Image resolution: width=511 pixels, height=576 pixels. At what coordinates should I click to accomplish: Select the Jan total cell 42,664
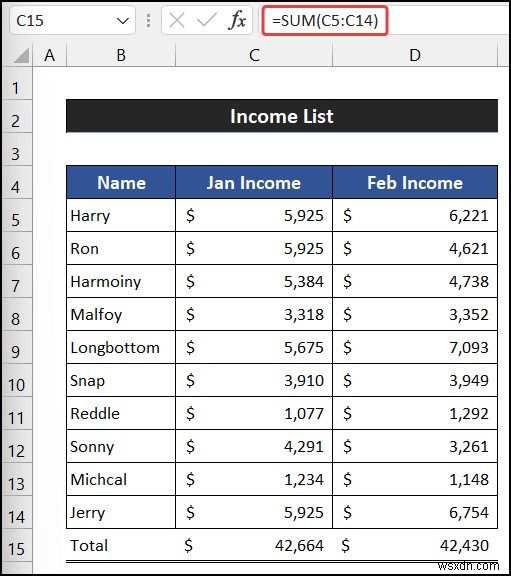pos(254,545)
